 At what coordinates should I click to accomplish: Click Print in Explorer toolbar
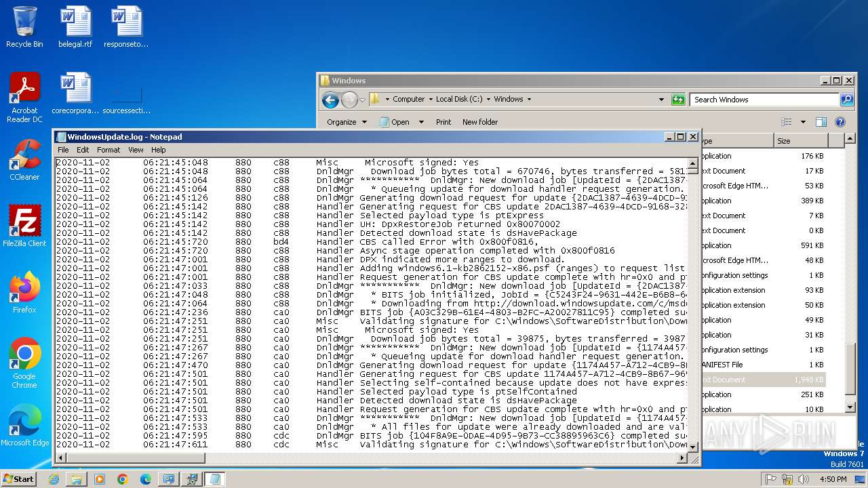pos(443,122)
